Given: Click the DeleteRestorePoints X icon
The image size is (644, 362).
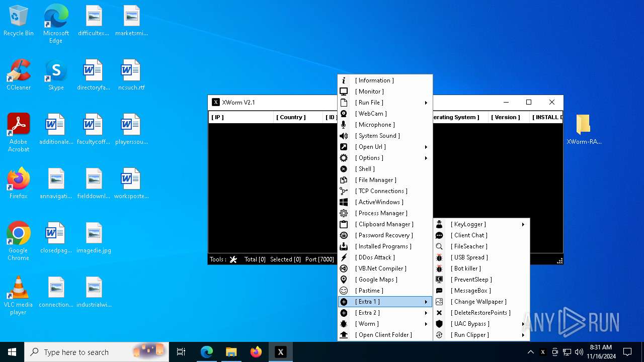Looking at the screenshot, I should click(x=439, y=313).
